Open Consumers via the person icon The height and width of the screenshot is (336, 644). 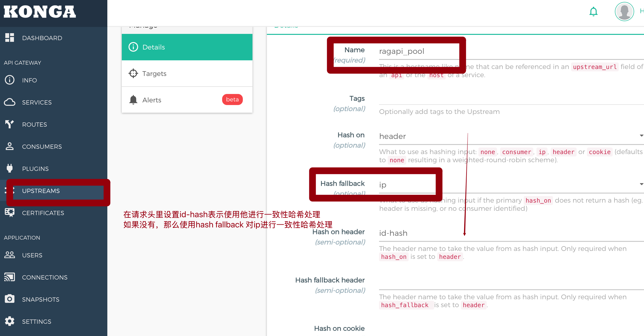9,146
